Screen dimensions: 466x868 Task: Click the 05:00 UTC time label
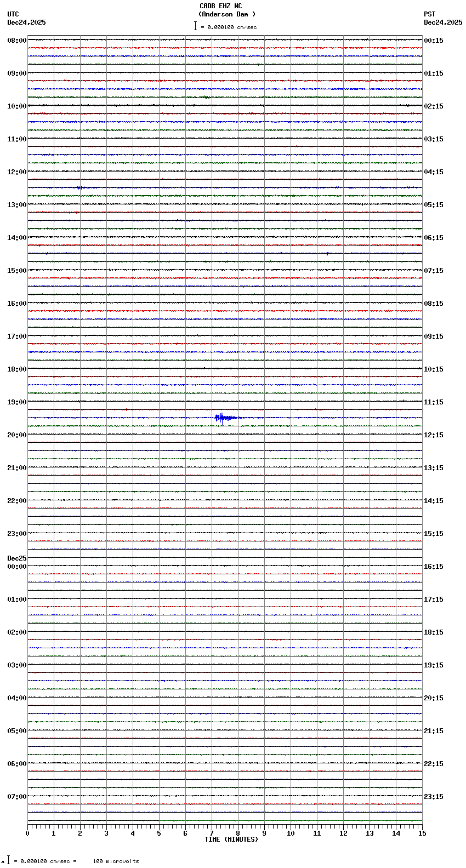coord(17,731)
